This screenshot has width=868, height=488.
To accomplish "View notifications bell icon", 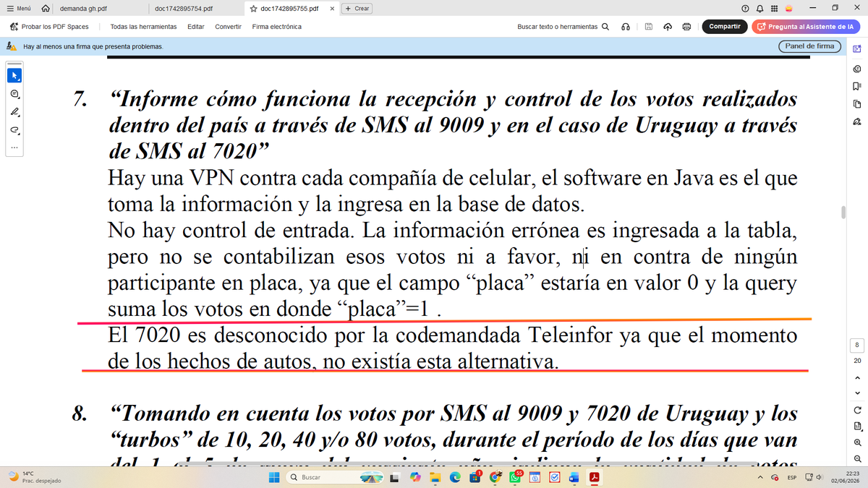I will pos(760,9).
